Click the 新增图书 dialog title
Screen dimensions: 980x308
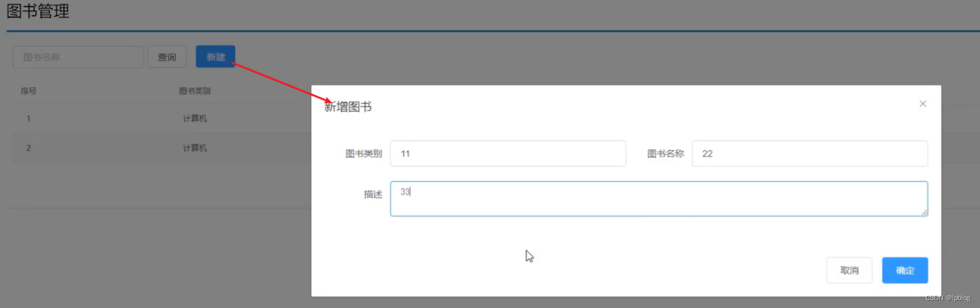pyautogui.click(x=348, y=107)
